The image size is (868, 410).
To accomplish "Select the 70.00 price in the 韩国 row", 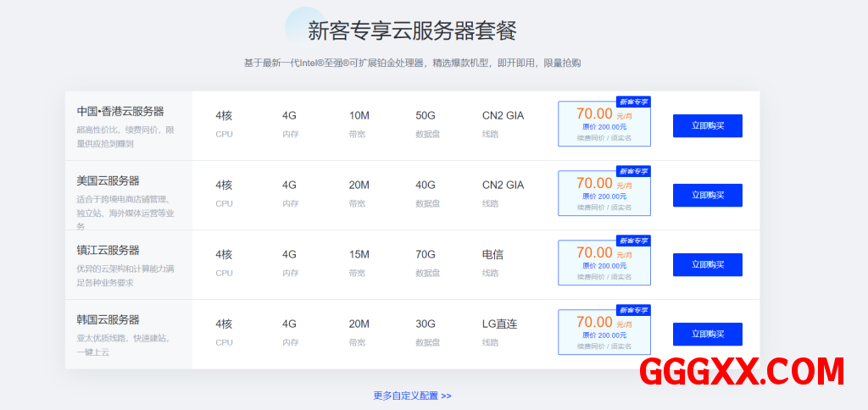I will (594, 322).
